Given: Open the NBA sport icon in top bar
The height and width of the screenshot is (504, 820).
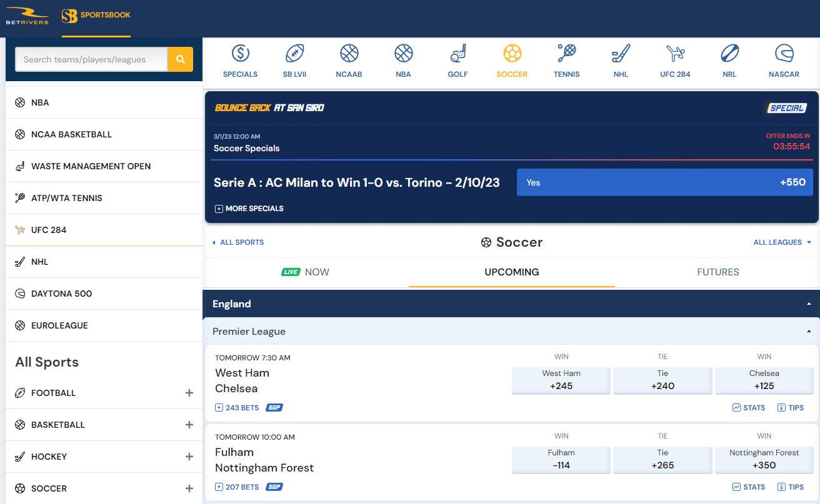Looking at the screenshot, I should [x=403, y=61].
